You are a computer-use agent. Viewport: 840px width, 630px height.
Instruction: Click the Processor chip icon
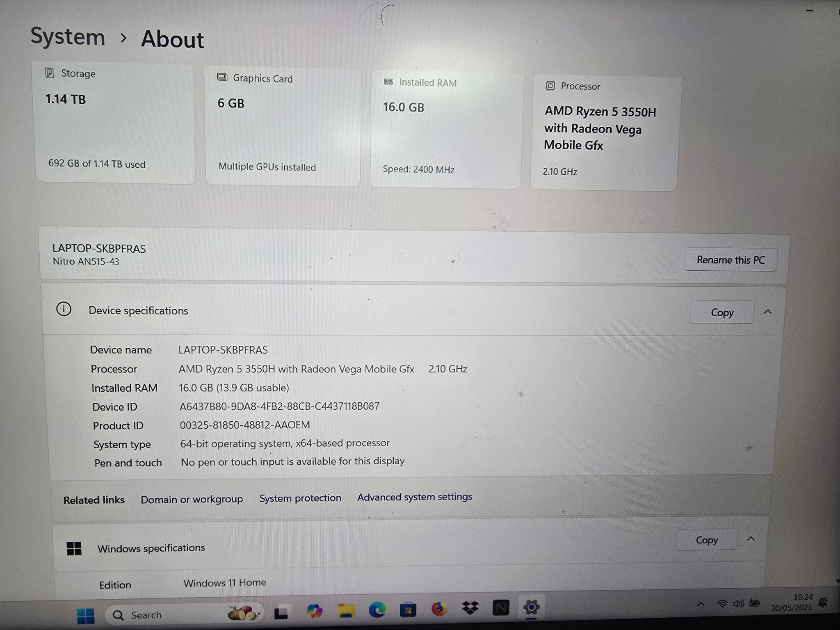pyautogui.click(x=550, y=86)
